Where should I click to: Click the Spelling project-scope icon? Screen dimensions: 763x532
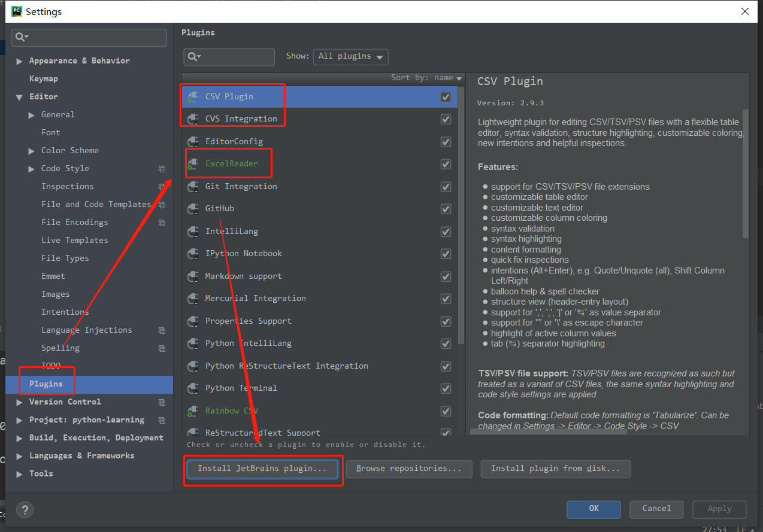(x=162, y=348)
